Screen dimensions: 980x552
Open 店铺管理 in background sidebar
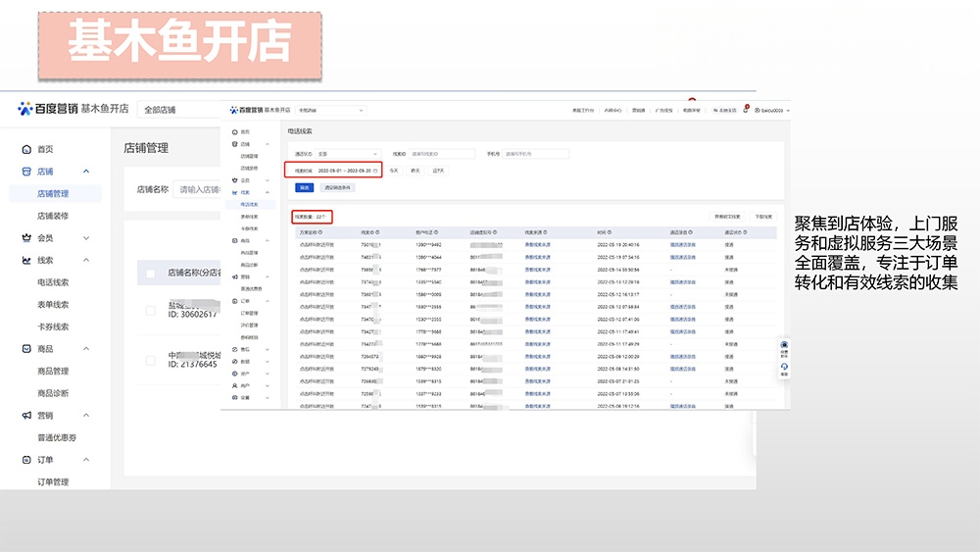(x=53, y=194)
